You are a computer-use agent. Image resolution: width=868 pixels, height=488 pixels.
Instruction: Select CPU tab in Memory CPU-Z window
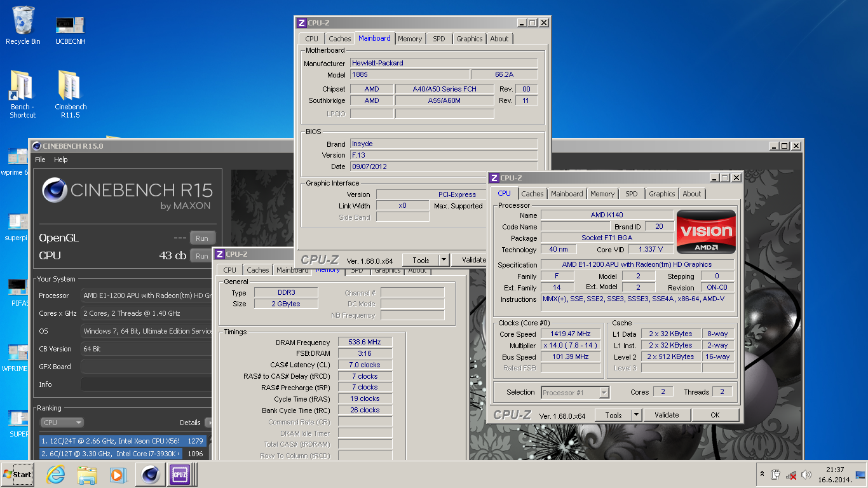(229, 270)
